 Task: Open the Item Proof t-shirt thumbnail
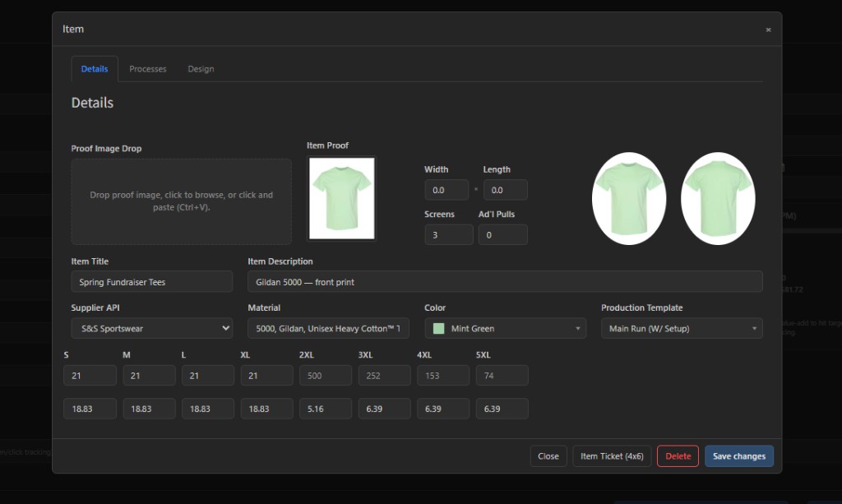pyautogui.click(x=341, y=198)
